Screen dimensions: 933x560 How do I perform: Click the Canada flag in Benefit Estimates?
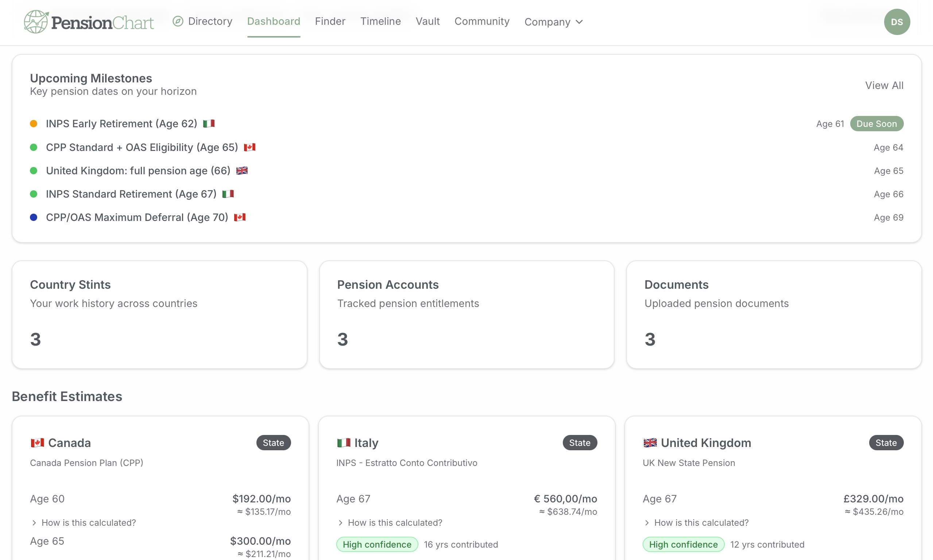coord(37,443)
